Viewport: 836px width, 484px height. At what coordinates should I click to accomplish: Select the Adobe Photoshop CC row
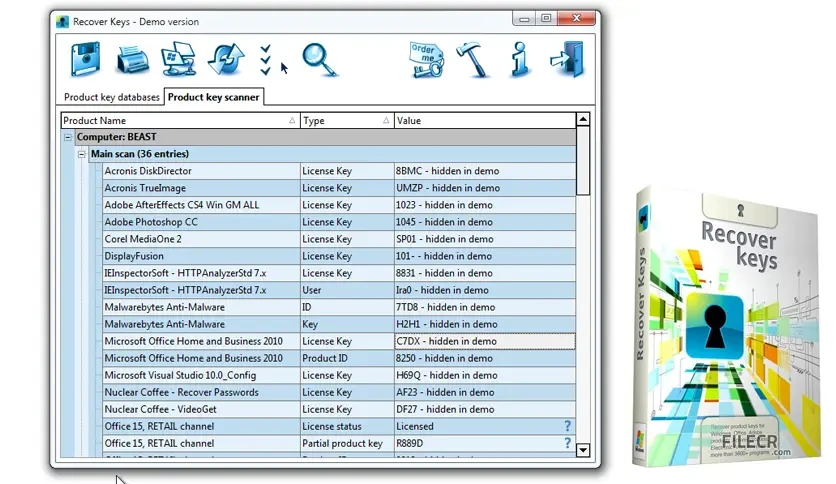click(x=339, y=222)
